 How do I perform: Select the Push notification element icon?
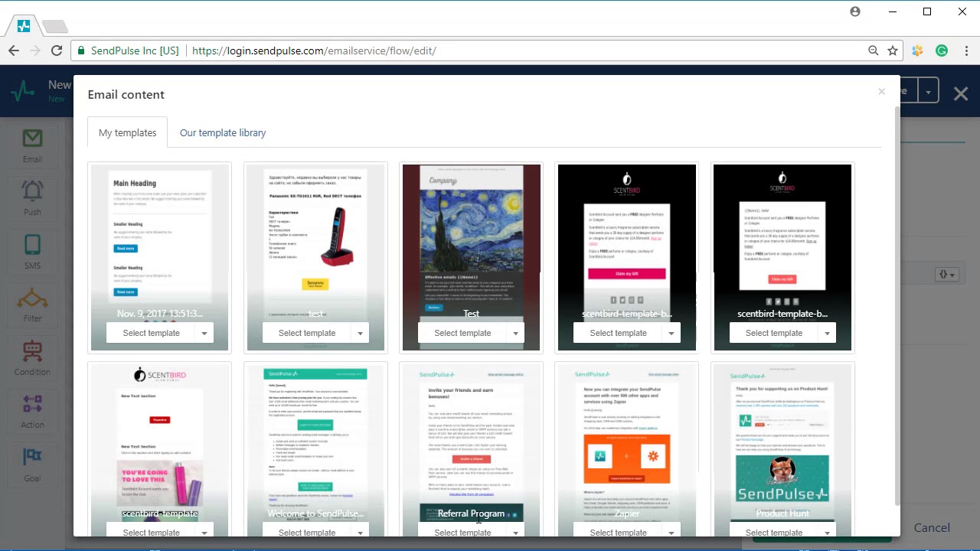click(32, 191)
